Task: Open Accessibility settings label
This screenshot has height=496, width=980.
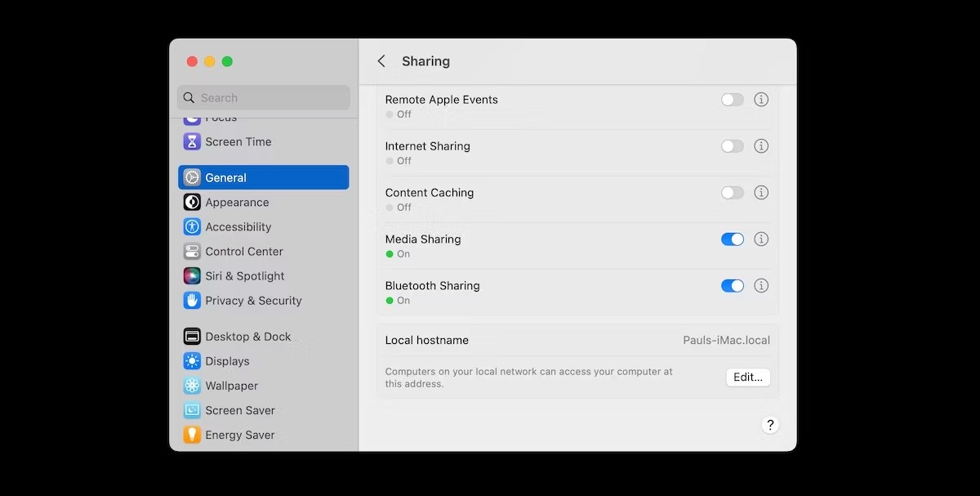Action: (238, 226)
